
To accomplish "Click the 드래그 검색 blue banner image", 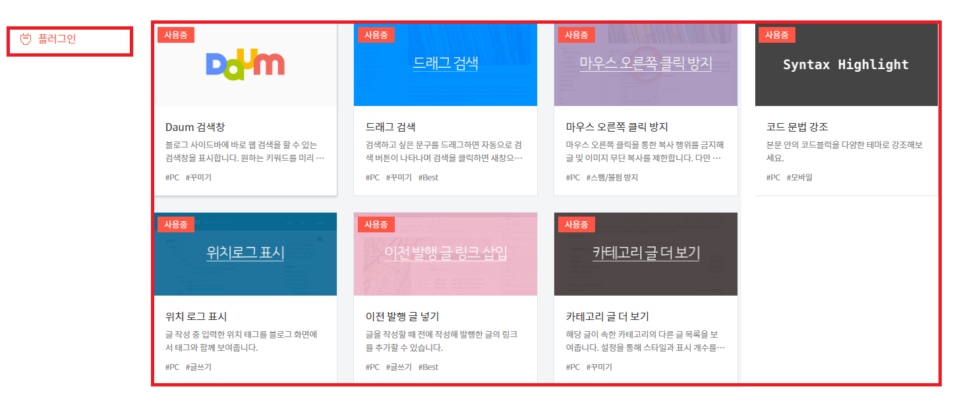I will pyautogui.click(x=445, y=65).
